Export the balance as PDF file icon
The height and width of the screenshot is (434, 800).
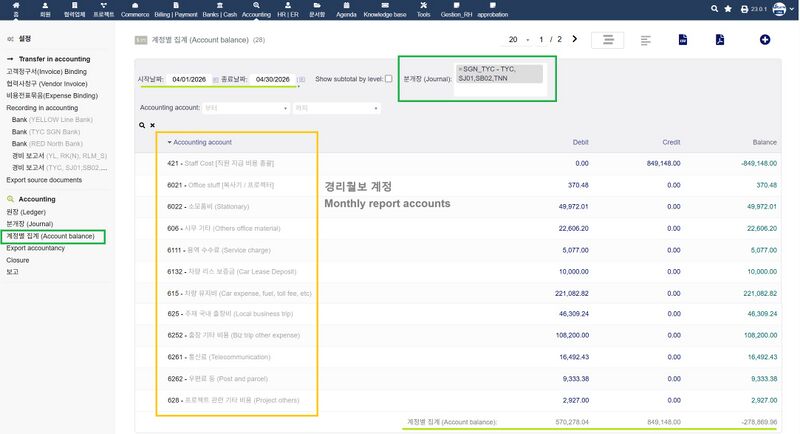point(719,39)
